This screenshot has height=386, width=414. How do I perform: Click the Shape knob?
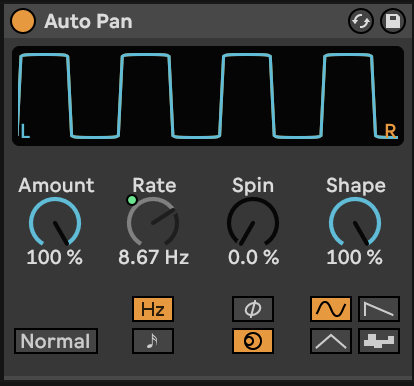[355, 222]
